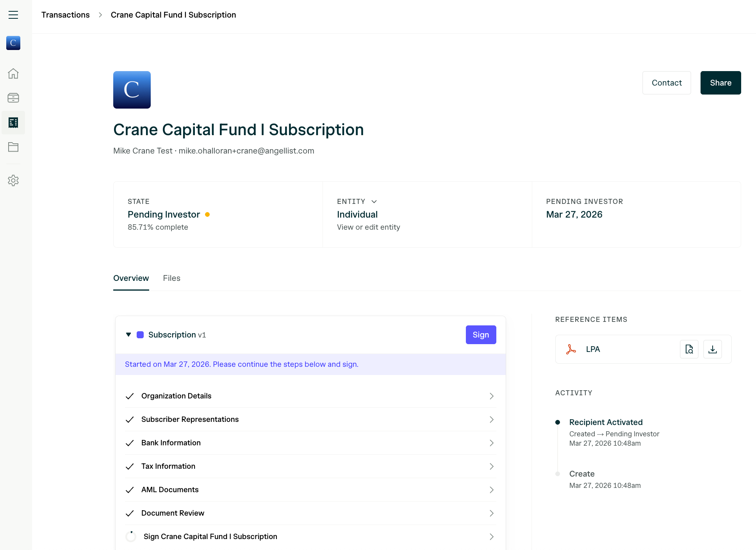Switch to the Files tab

(x=171, y=278)
